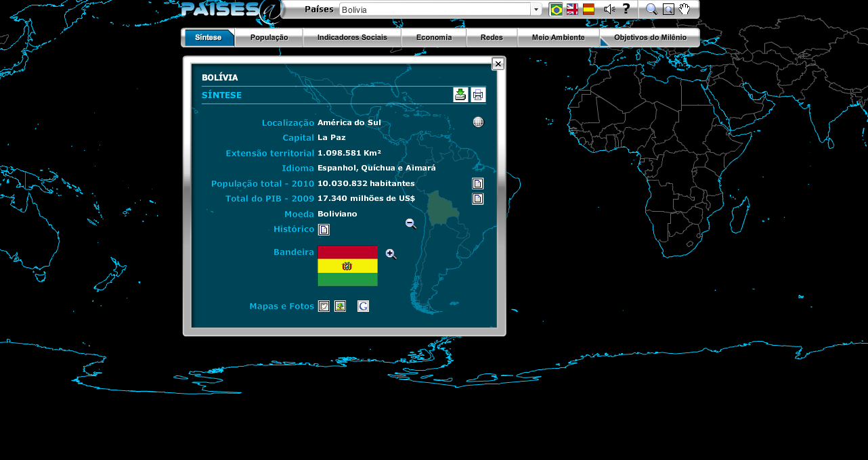Switch language using the Brazilian flag
The image size is (868, 460).
point(556,9)
